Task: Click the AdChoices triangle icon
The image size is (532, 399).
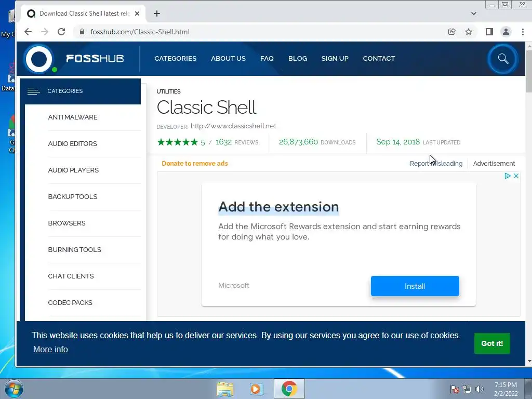Action: 508,176
